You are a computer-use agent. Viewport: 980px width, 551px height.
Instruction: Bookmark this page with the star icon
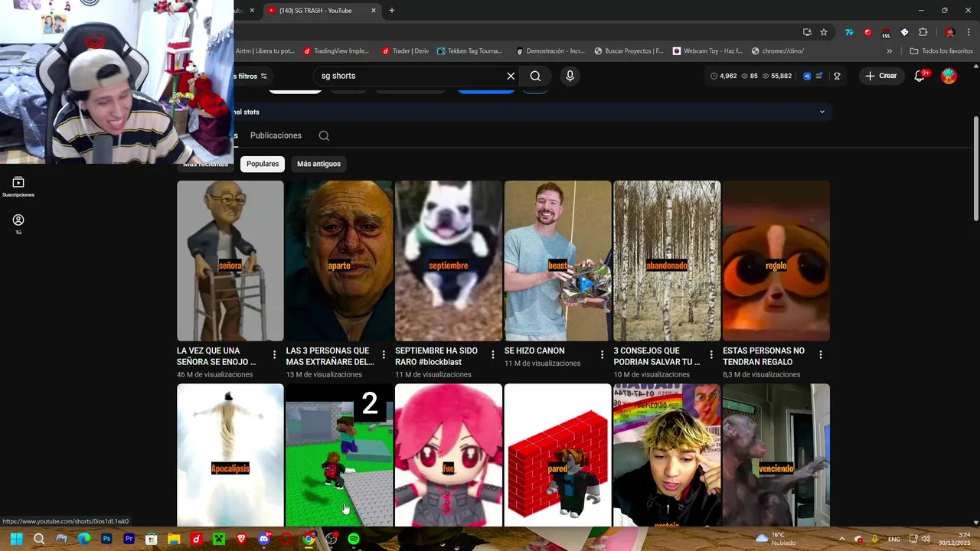click(x=824, y=32)
